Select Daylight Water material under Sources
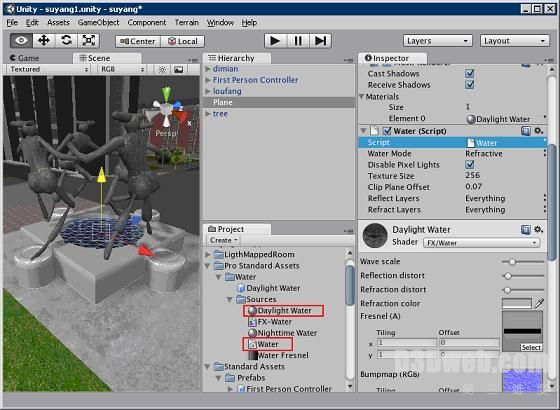Viewport: 560px width, 410px height. [x=284, y=311]
